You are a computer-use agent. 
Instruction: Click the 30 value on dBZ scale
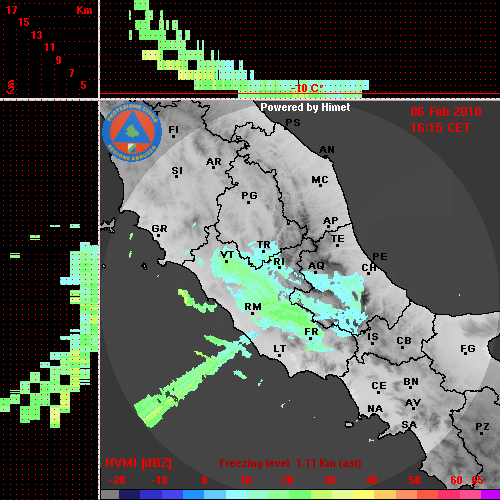coord(329,480)
